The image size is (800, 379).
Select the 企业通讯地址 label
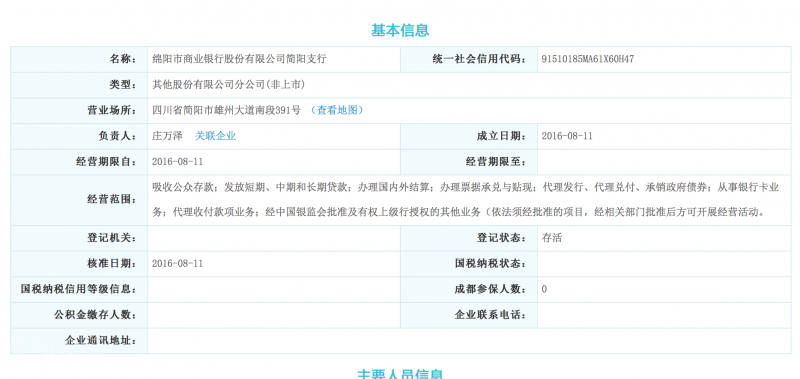(101, 340)
